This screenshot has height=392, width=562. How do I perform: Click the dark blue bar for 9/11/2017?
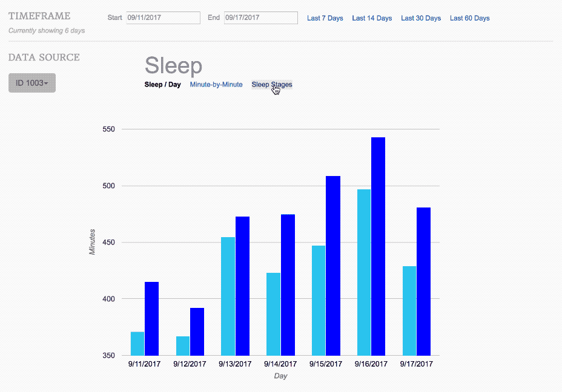151,319
